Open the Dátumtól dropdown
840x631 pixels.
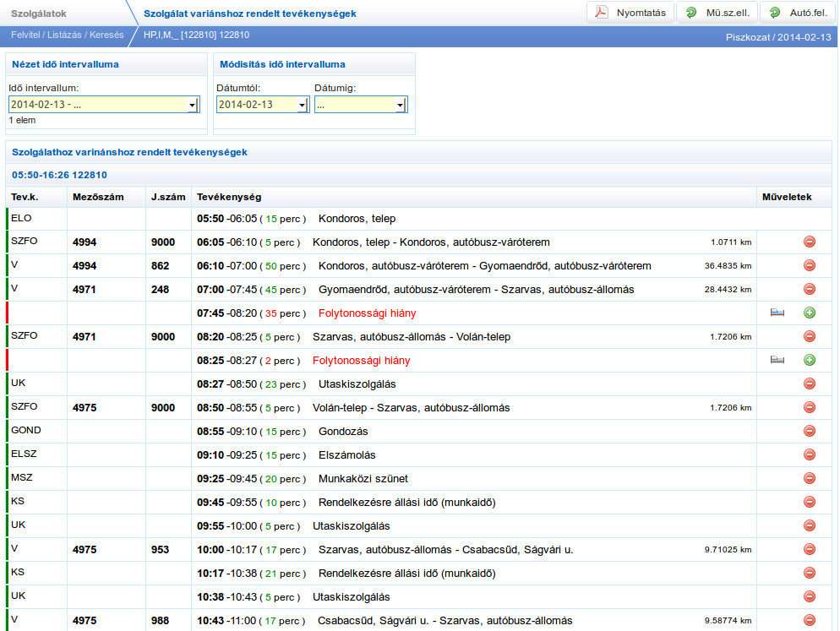(263, 105)
